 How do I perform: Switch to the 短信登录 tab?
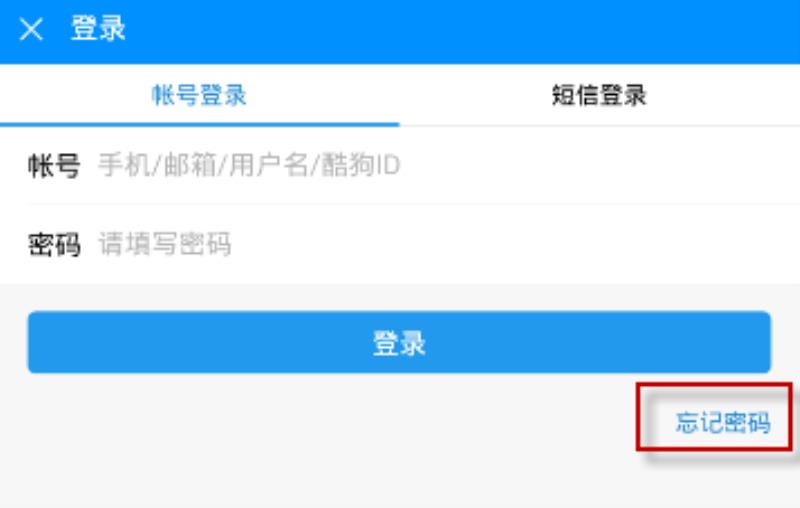pyautogui.click(x=599, y=95)
